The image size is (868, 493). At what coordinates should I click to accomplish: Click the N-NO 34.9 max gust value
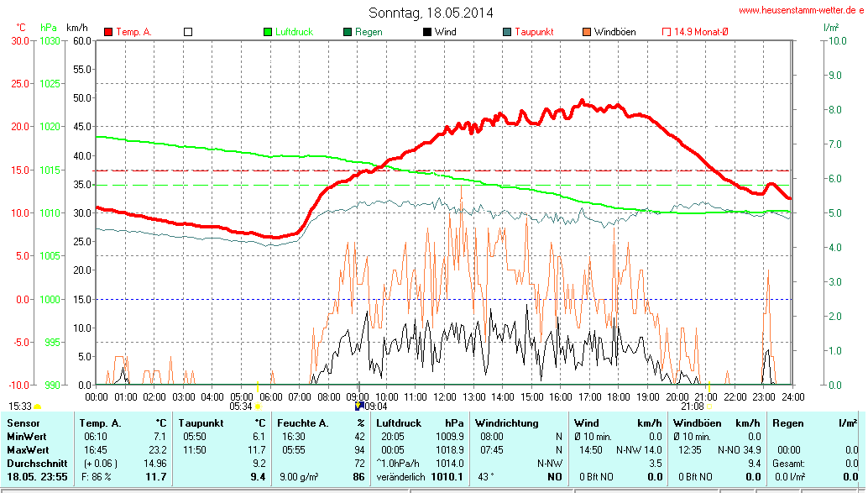740,450
